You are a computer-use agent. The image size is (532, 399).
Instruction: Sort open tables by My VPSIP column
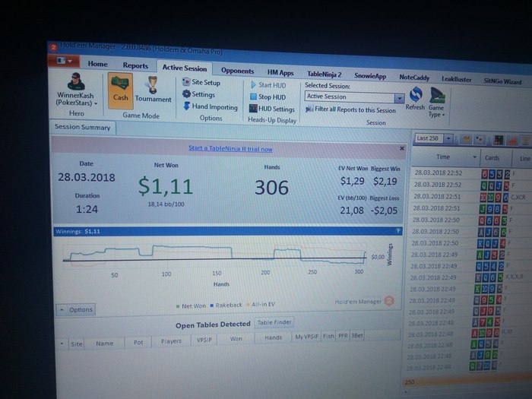pyautogui.click(x=307, y=337)
